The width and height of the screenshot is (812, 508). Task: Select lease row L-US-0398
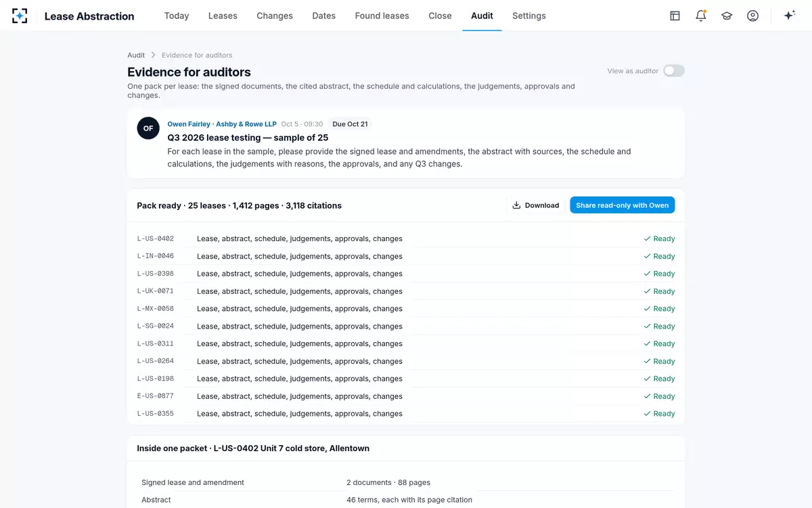406,274
